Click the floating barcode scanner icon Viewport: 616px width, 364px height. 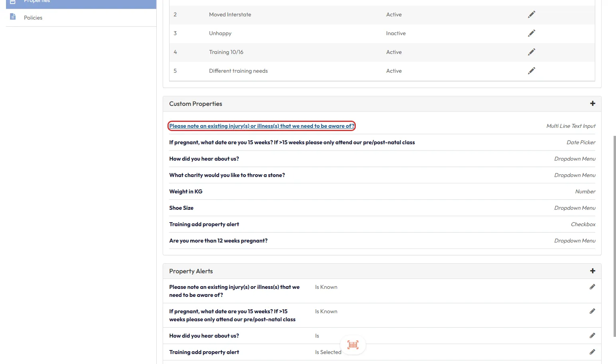coord(353,345)
